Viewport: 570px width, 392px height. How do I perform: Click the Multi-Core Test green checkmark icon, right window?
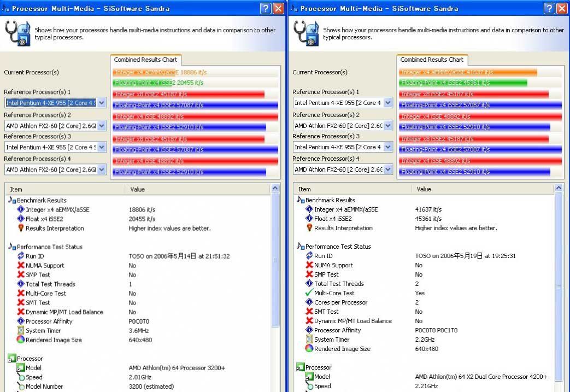[x=309, y=293]
